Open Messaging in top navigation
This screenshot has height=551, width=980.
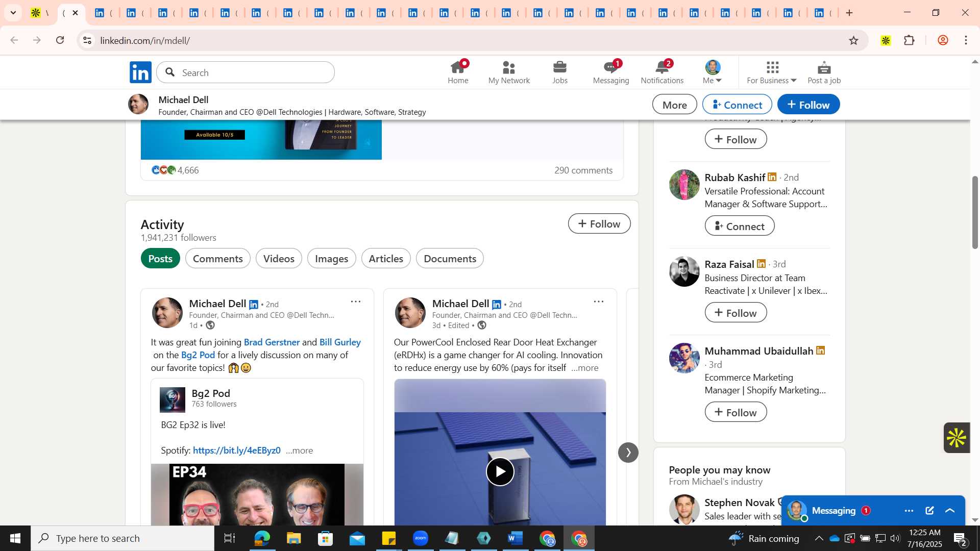tap(611, 72)
